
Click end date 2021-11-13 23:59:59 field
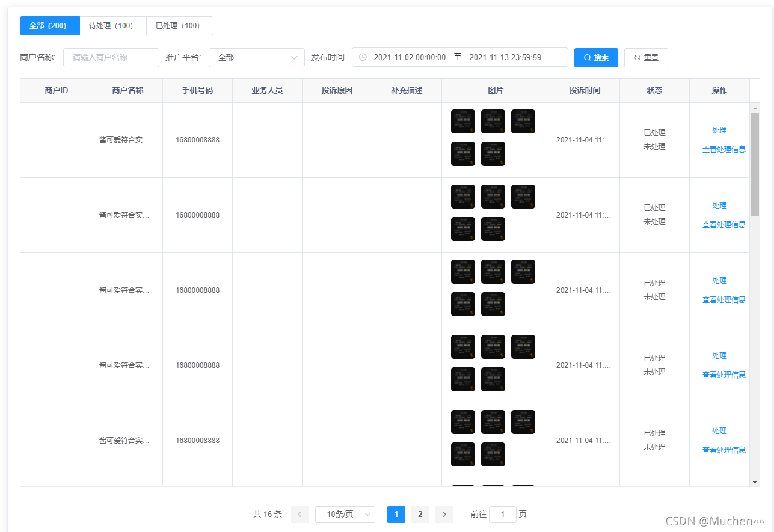click(x=505, y=57)
